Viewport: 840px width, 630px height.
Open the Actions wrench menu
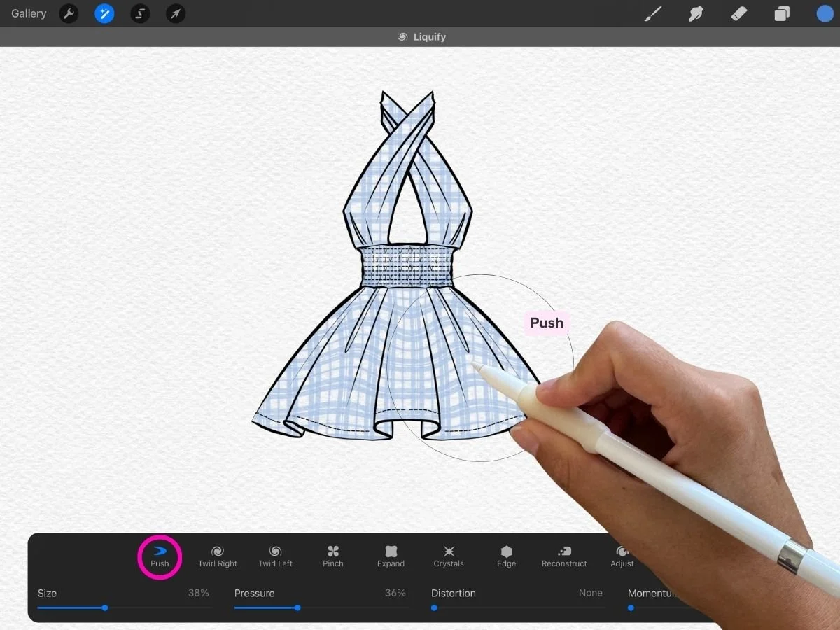pos(69,13)
